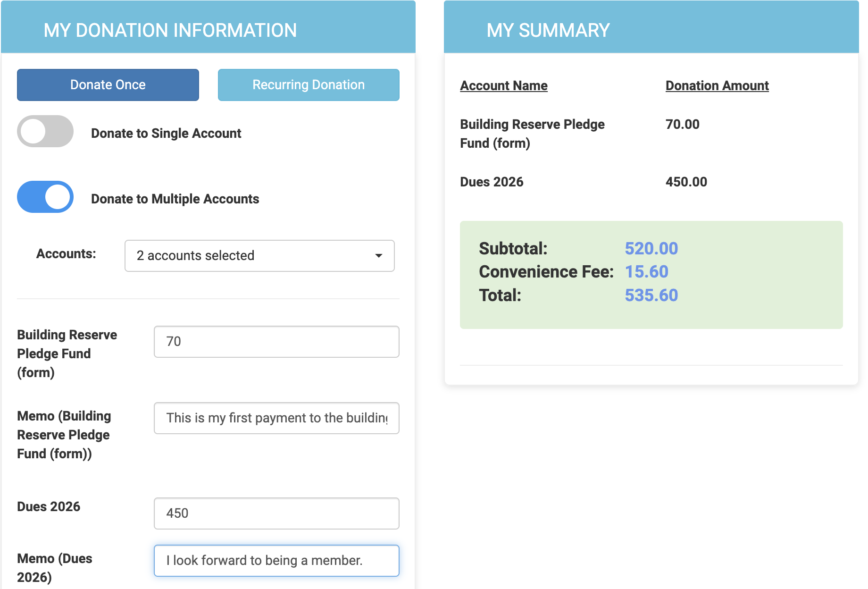Click the Account Name column header

tap(503, 86)
